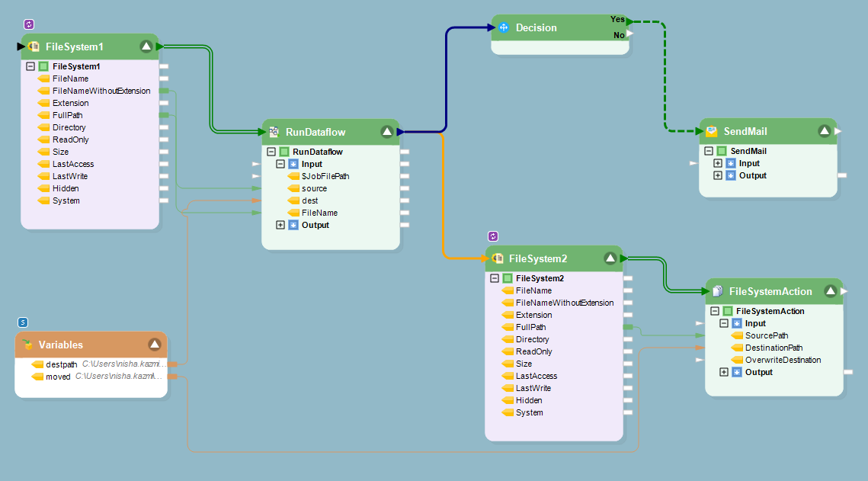Screen dimensions: 868x481
Task: Expand the Output group in RunDataflow
Action: click(x=280, y=225)
